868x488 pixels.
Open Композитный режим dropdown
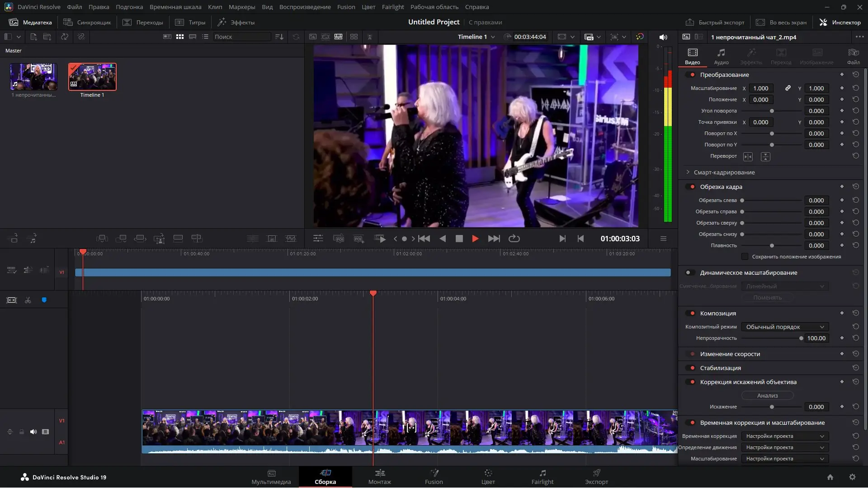[x=785, y=327]
